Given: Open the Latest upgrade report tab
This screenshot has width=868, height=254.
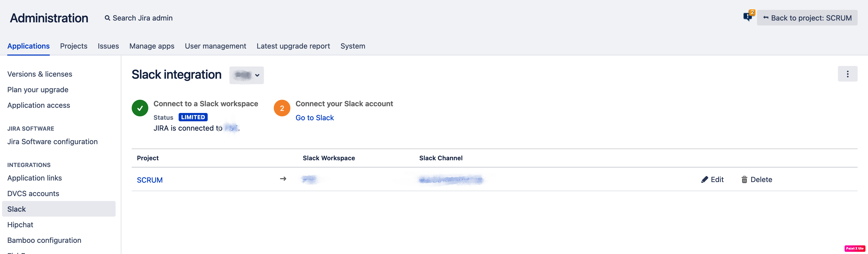Looking at the screenshot, I should 293,46.
